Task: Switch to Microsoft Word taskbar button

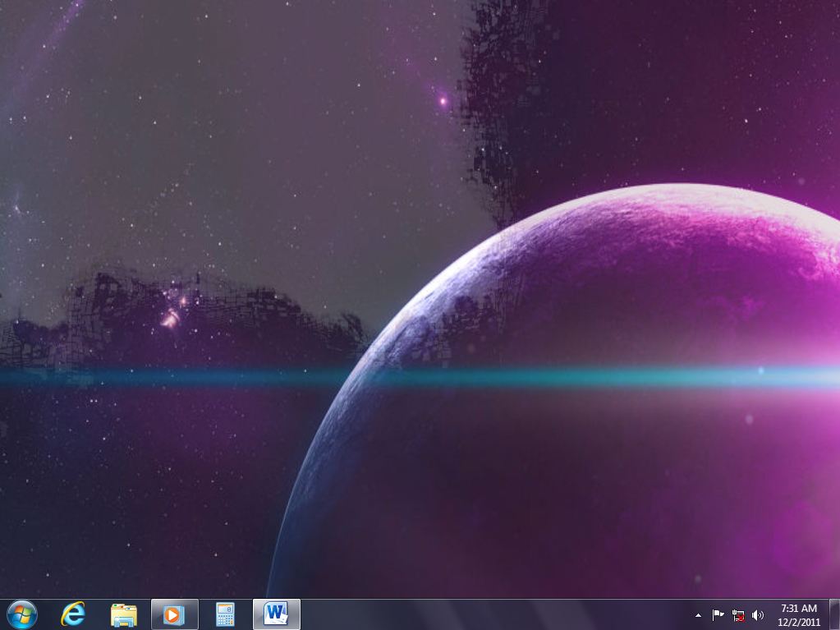Action: 277,614
